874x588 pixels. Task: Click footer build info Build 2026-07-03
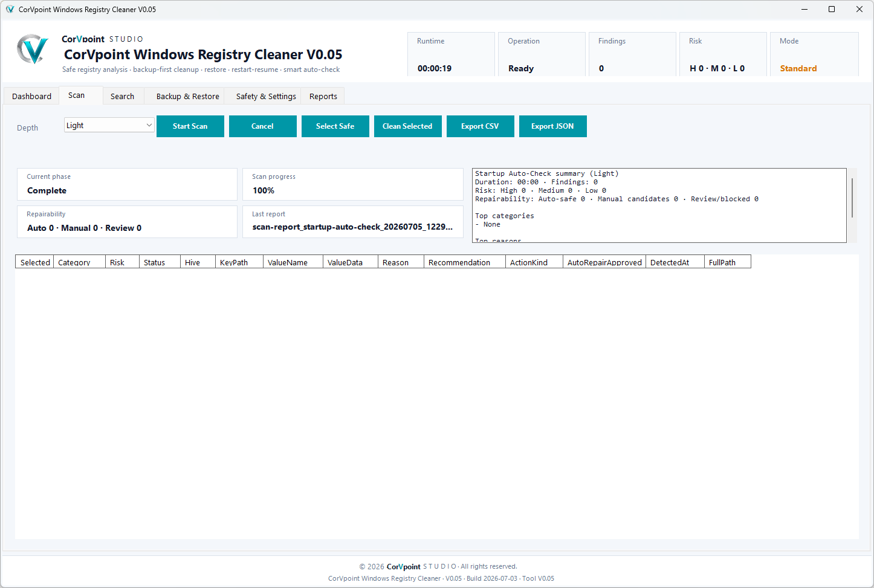492,578
